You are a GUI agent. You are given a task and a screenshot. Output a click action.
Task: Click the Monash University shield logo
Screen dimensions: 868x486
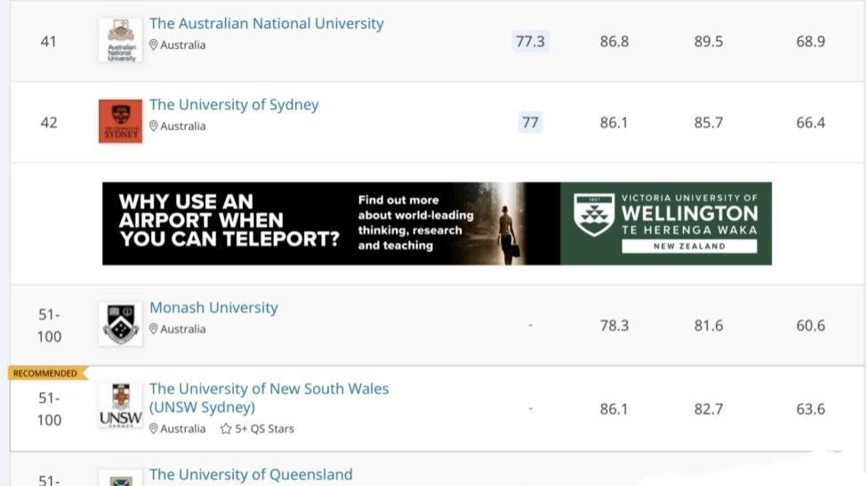tap(121, 324)
